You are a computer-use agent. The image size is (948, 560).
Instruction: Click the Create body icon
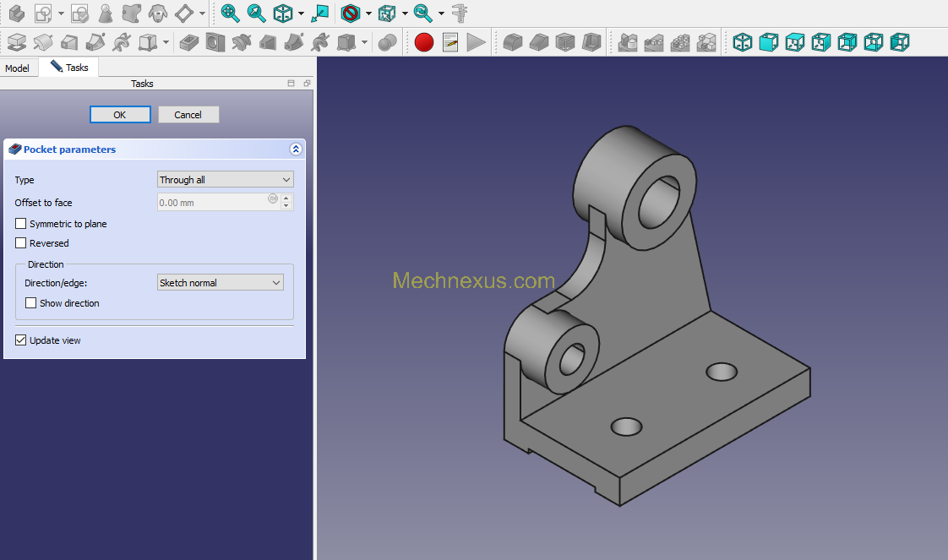(17, 14)
